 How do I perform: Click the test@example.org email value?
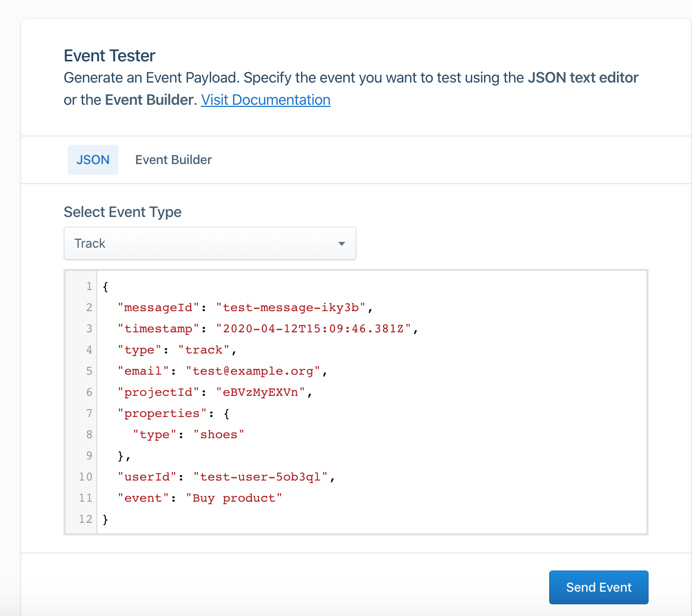253,371
